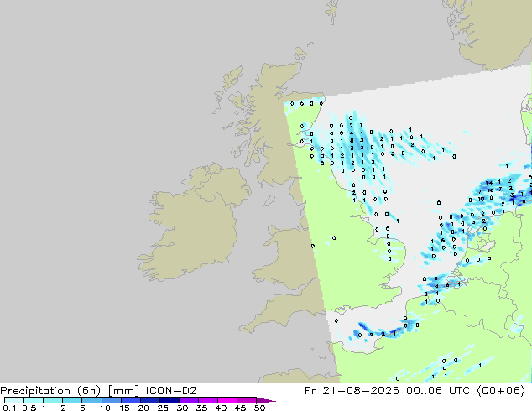Select the 2–5 mm legend color box
This screenshot has height=411, width=532.
73,400
